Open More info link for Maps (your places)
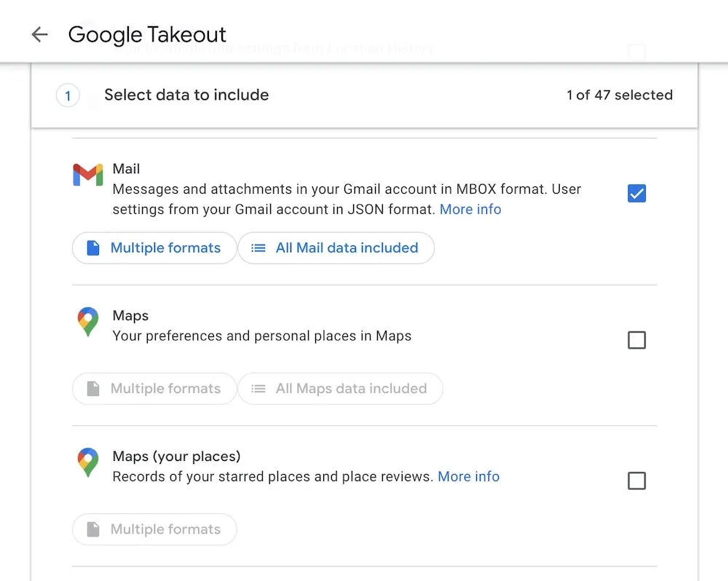This screenshot has height=581, width=728. [x=468, y=477]
